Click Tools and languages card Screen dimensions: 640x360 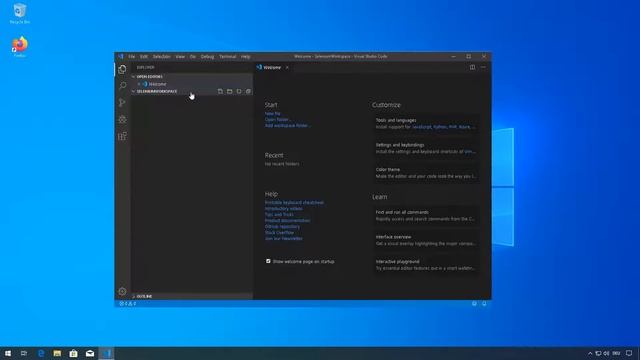pyautogui.click(x=426, y=124)
